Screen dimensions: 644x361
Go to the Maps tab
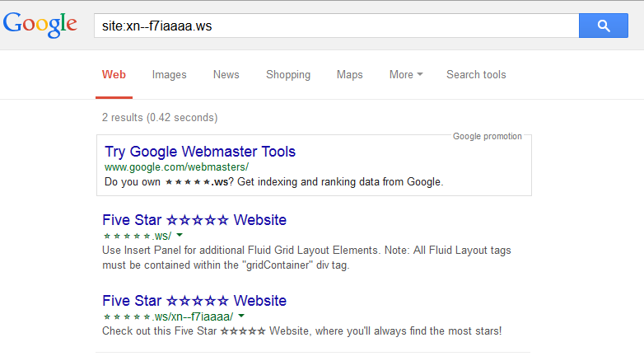pos(349,75)
